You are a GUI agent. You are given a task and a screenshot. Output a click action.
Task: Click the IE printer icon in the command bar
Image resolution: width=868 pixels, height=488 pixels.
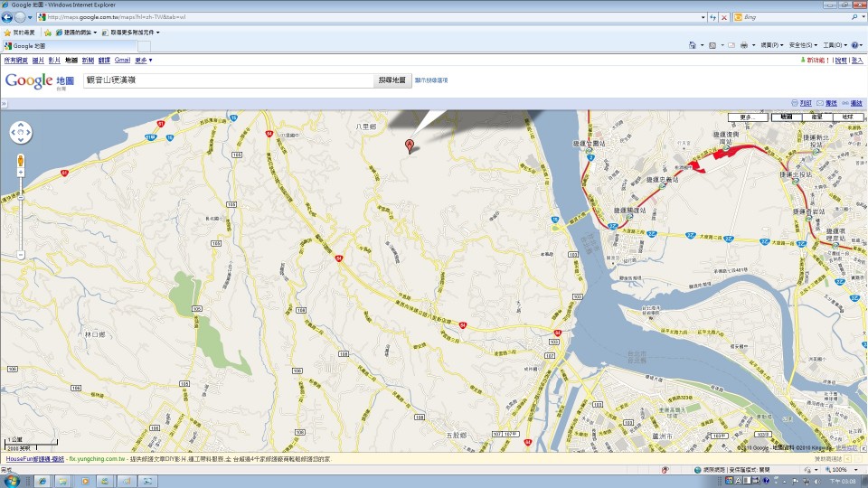[743, 44]
